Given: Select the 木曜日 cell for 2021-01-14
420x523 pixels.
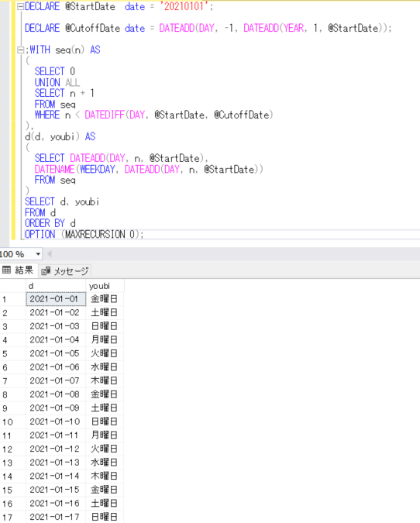Looking at the screenshot, I should pos(105,476).
